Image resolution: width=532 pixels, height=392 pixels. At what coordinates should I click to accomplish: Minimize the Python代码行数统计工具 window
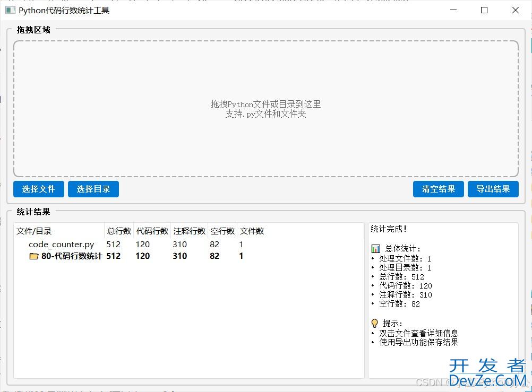pyautogui.click(x=453, y=10)
